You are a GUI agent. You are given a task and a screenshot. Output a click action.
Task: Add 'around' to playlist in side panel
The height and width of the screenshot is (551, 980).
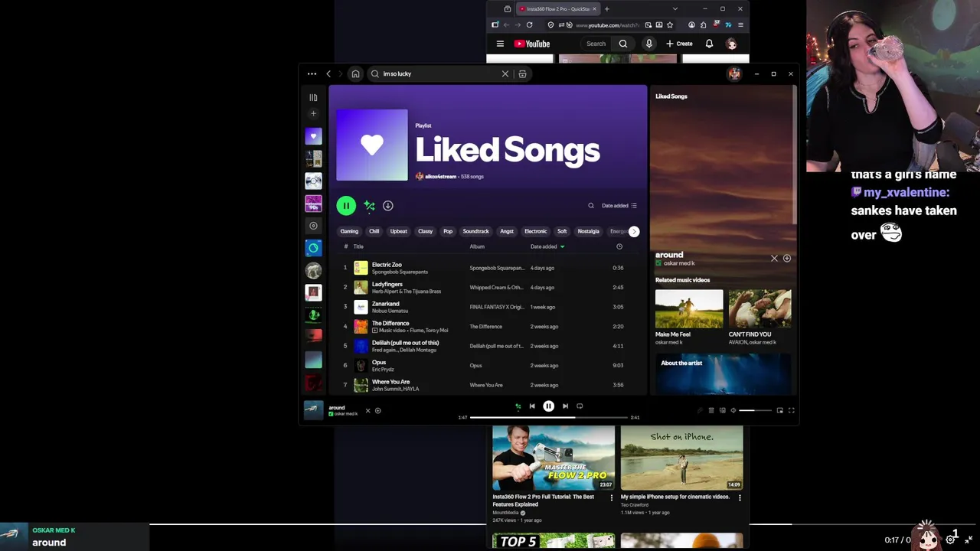click(786, 259)
